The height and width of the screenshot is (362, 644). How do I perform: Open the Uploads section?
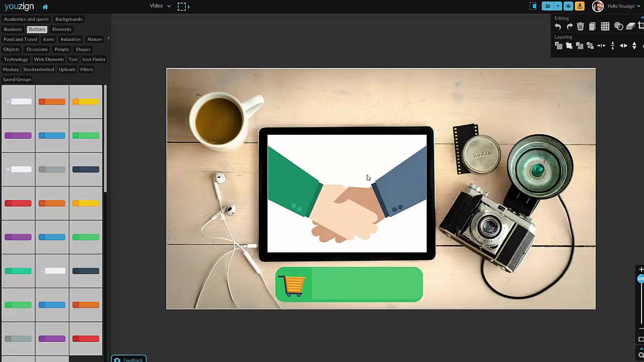point(67,69)
